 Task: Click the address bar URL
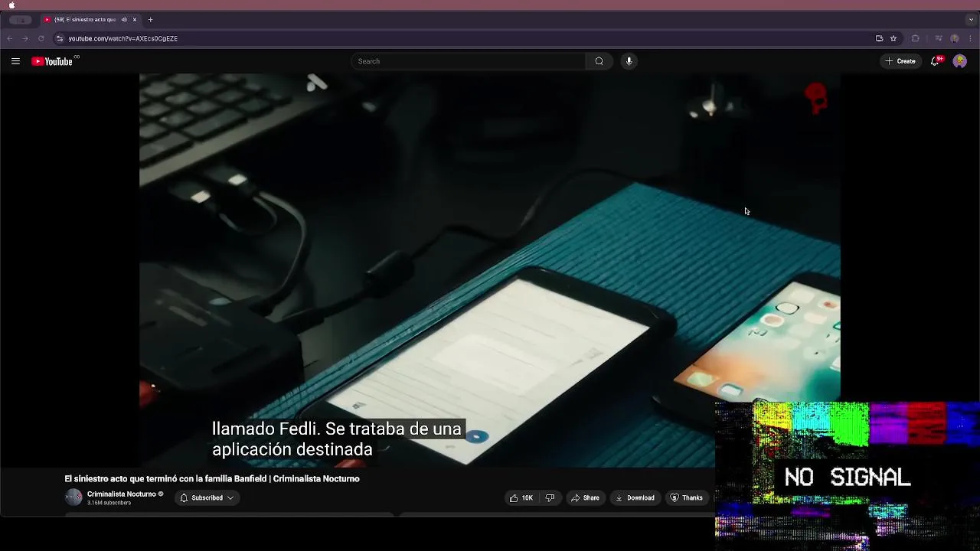point(122,38)
